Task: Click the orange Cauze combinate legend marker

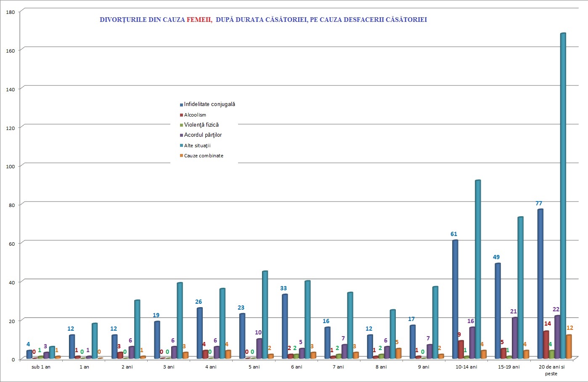Action: pyautogui.click(x=182, y=156)
